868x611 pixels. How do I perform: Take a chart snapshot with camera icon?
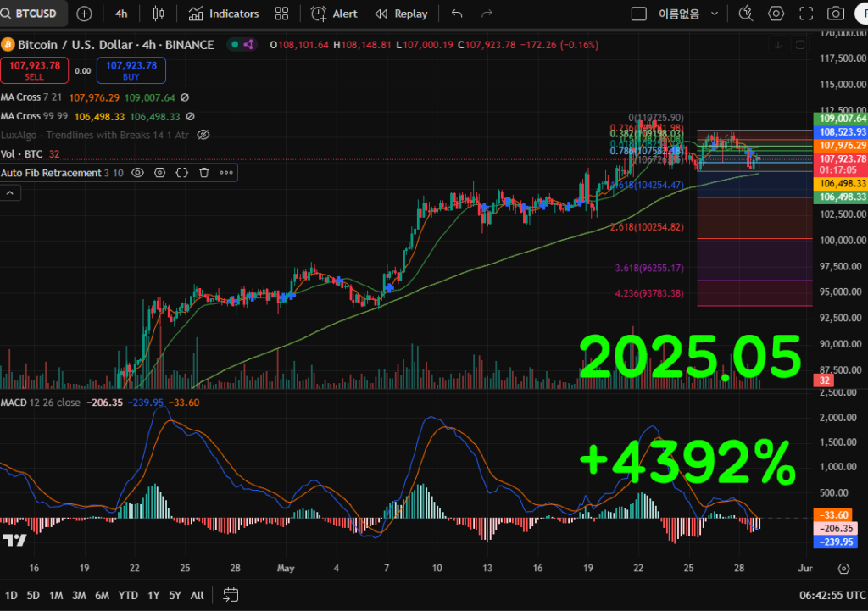836,14
